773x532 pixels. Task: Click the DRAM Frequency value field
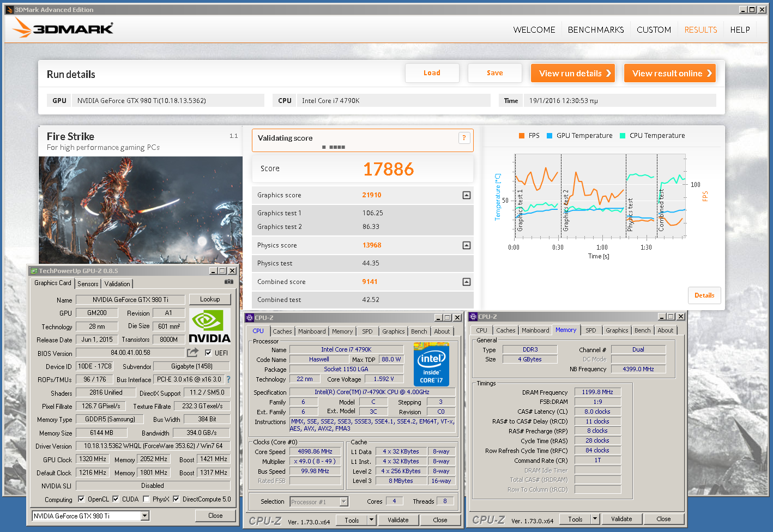(597, 392)
